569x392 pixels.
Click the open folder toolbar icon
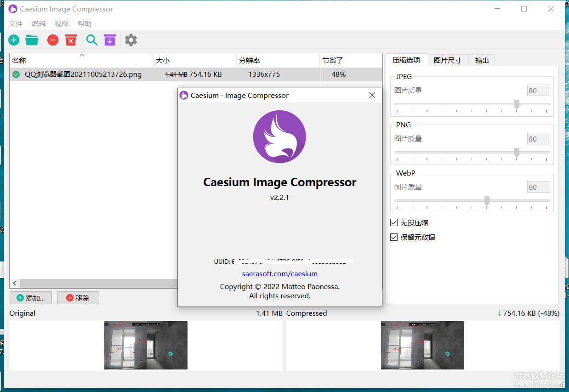click(32, 40)
